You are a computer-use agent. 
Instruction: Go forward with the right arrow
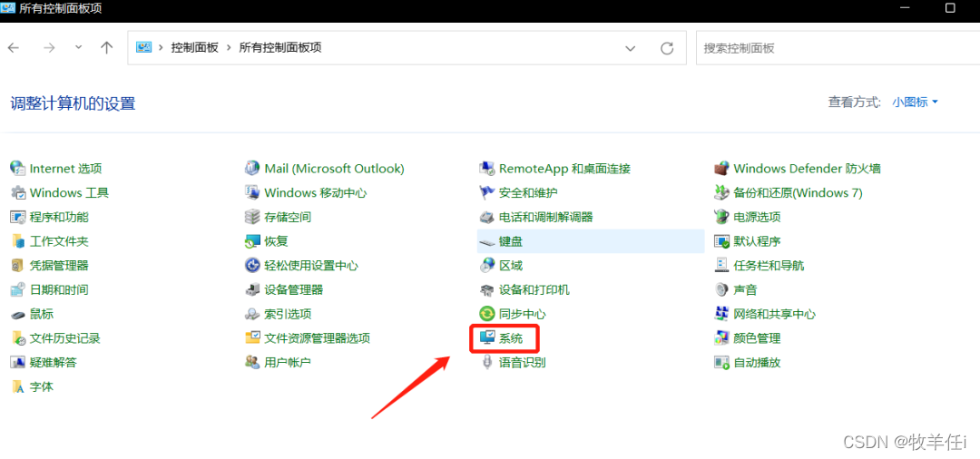(x=50, y=48)
